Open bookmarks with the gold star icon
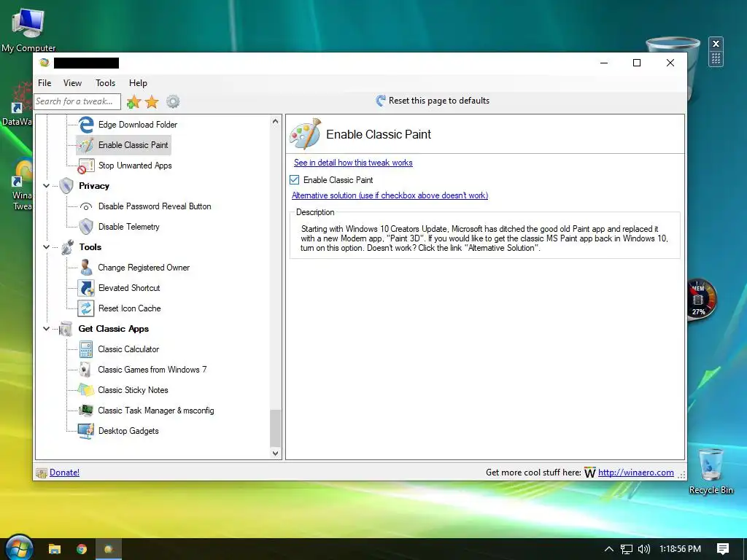 click(152, 101)
